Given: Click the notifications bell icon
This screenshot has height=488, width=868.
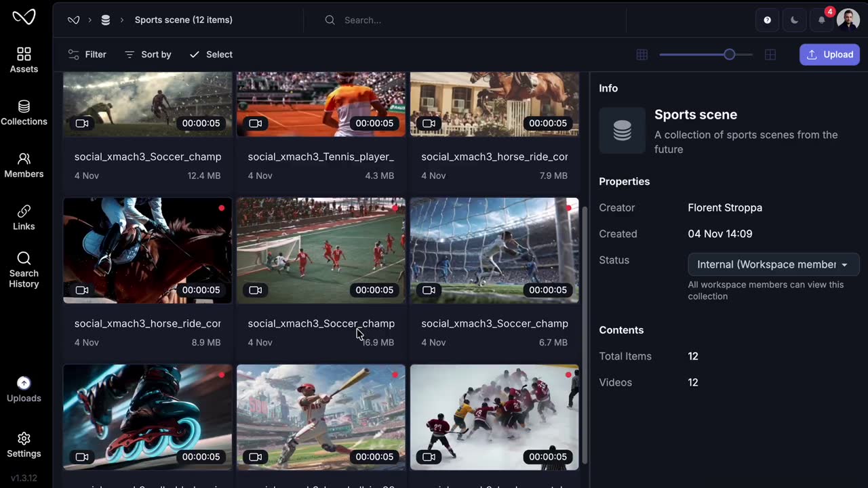Looking at the screenshot, I should 821,20.
